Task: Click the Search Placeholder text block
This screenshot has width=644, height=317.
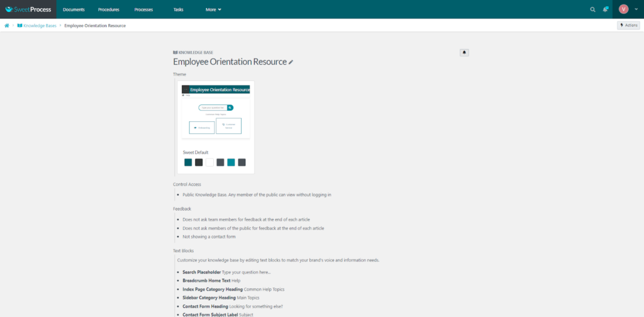Action: [201, 272]
